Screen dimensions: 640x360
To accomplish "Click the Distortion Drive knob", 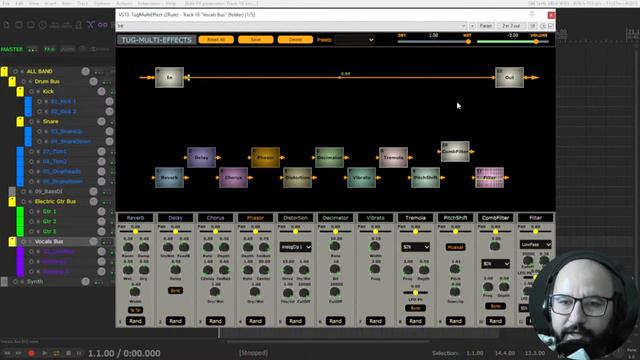I will point(288,270).
